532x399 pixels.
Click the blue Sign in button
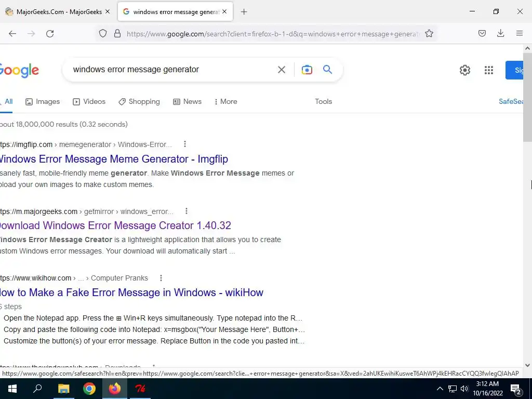[x=514, y=70]
